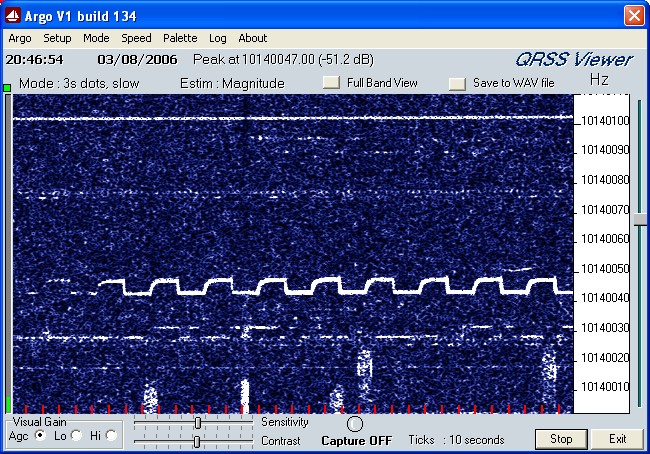Viewport: 650px width, 454px height.
Task: Toggle the Full Band View button
Action: [x=331, y=83]
